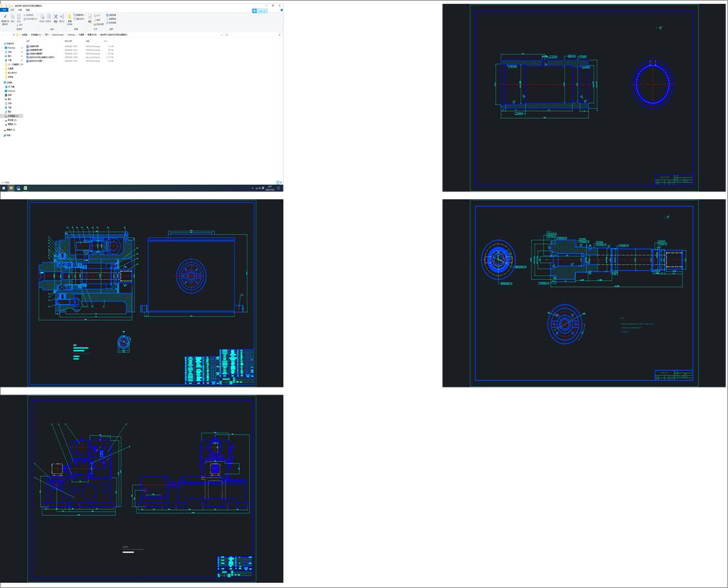
Task: Open the green app icon on taskbar
Action: click(25, 188)
